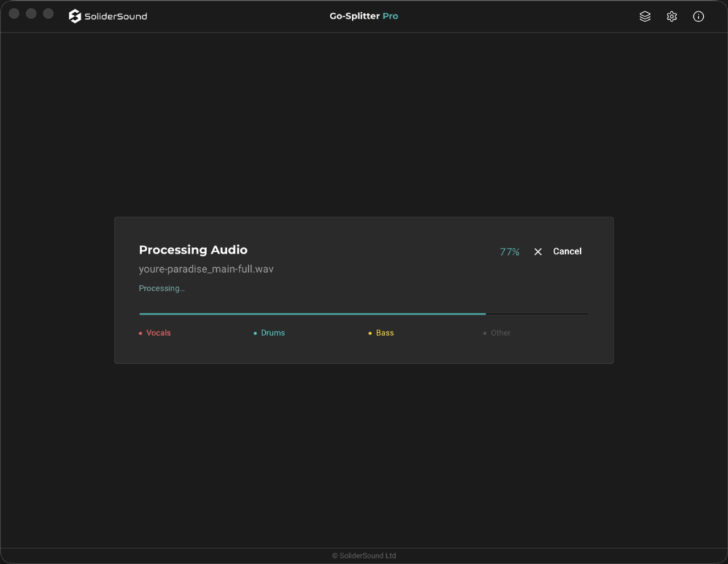728x564 pixels.
Task: Click the window minimize traffic light
Action: (x=31, y=13)
